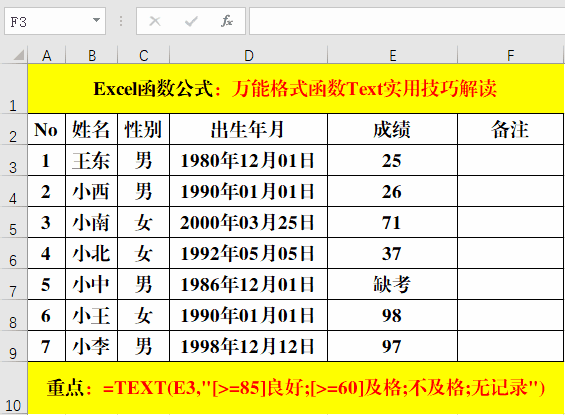Image resolution: width=565 pixels, height=415 pixels.
Task: Select score cell 26
Action: point(392,191)
